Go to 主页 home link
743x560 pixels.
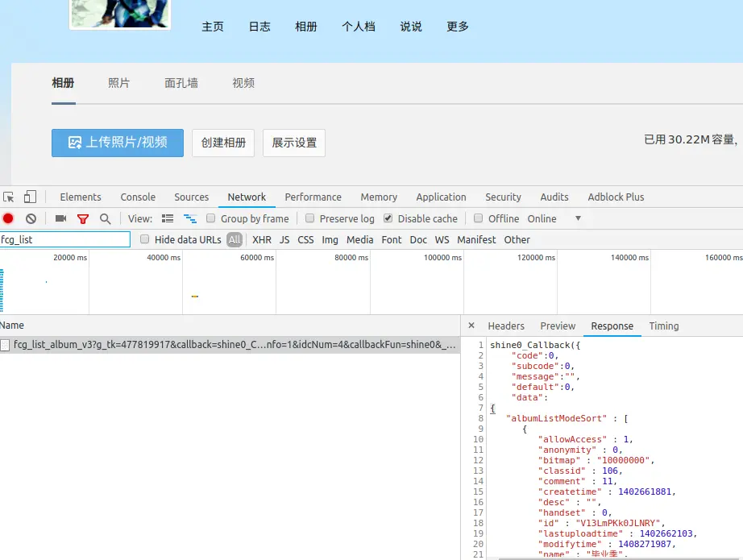(x=213, y=27)
